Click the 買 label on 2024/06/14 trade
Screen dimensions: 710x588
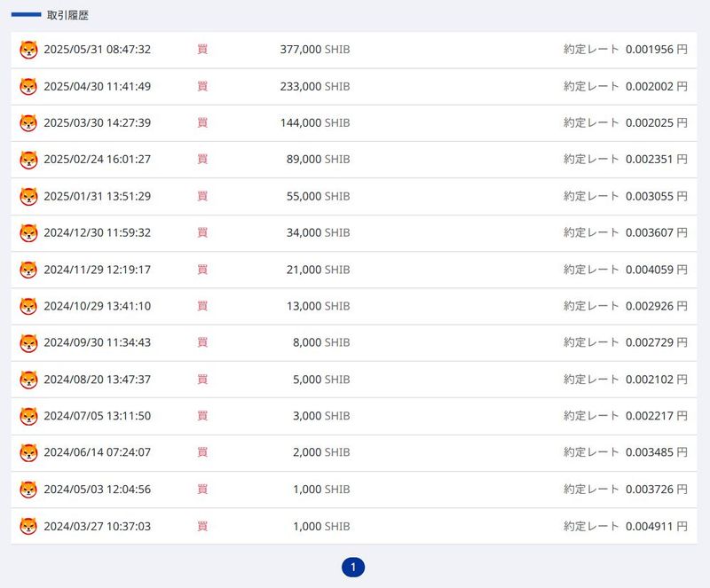tap(202, 452)
